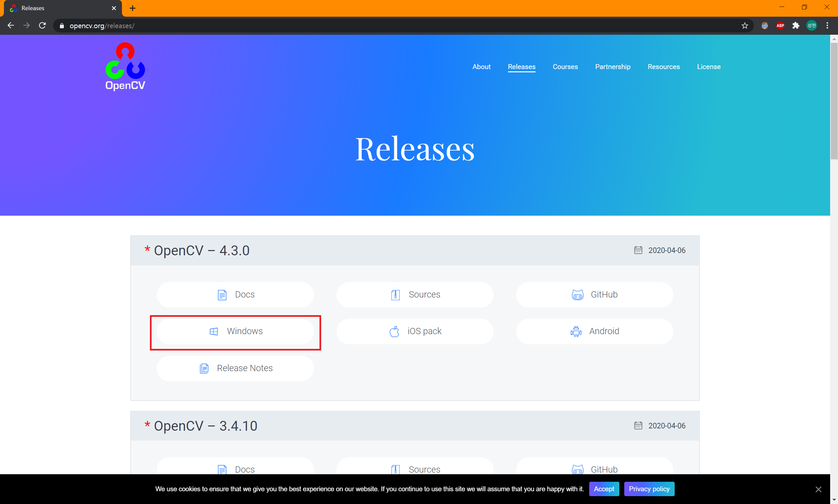Screen dimensions: 838x504
Task: Reload the page
Action: point(43,26)
